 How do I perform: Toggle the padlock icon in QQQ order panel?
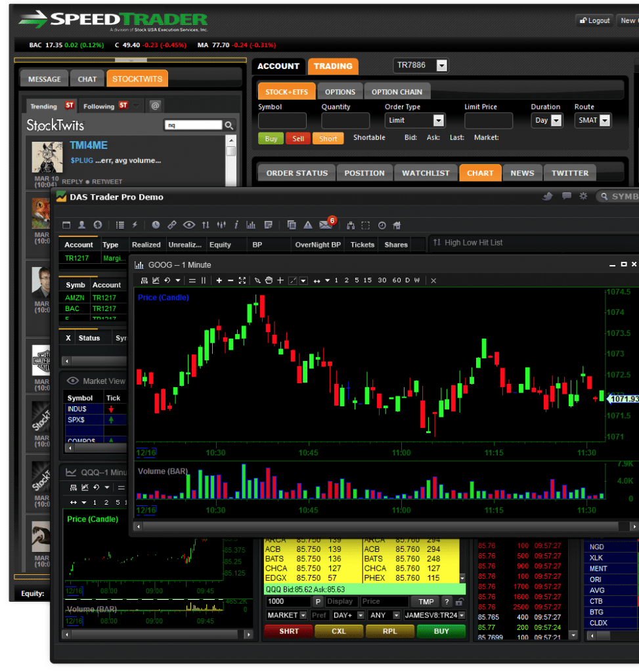click(459, 602)
